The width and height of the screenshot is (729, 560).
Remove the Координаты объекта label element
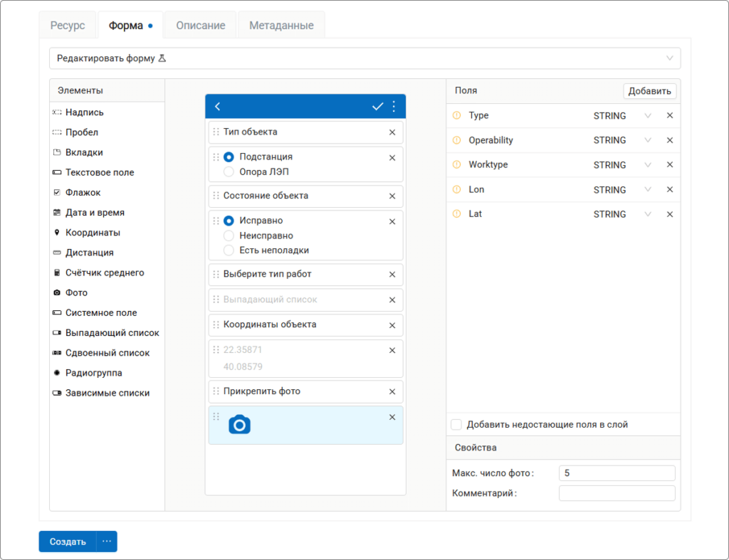tap(392, 325)
